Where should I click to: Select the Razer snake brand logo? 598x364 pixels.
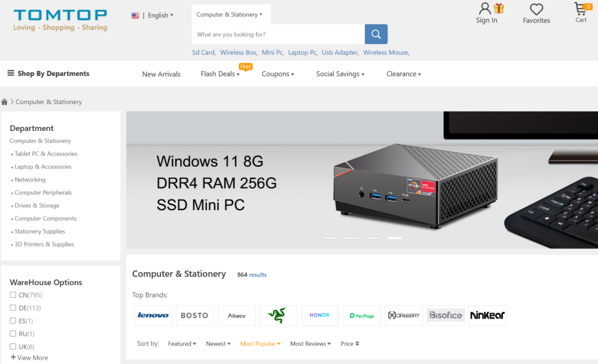[278, 315]
